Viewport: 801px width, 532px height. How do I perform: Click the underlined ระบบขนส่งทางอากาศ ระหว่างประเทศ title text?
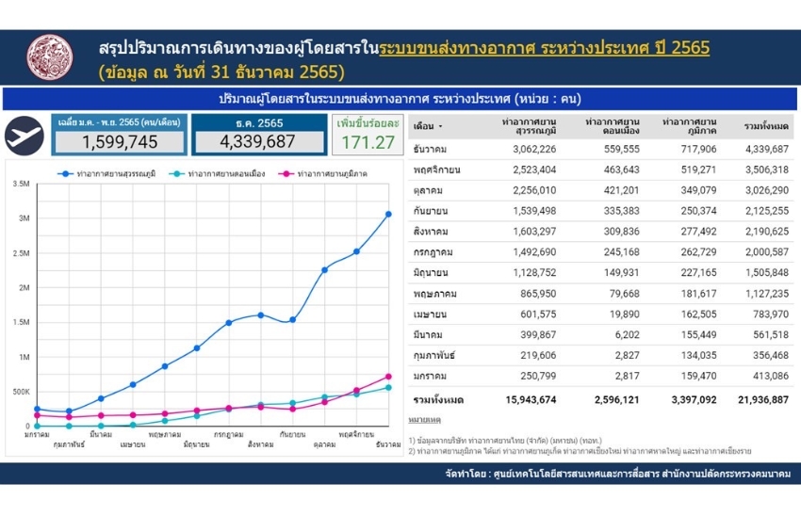tap(544, 48)
